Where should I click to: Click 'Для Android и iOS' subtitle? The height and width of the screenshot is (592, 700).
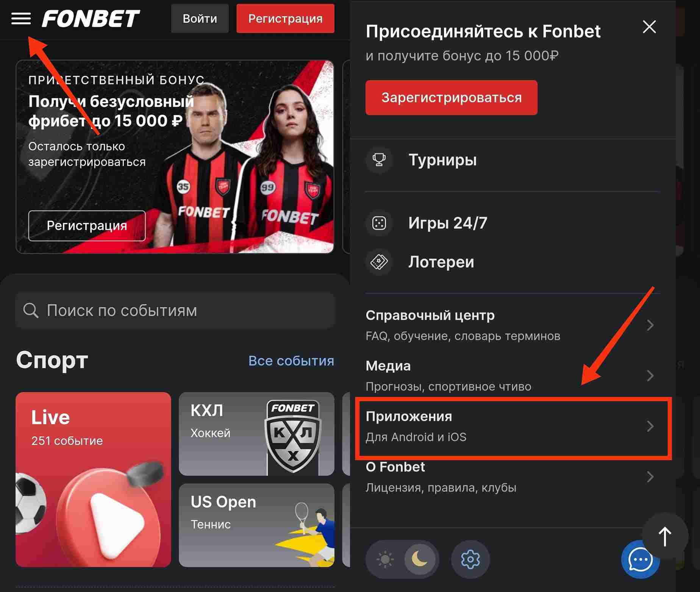[x=416, y=437]
